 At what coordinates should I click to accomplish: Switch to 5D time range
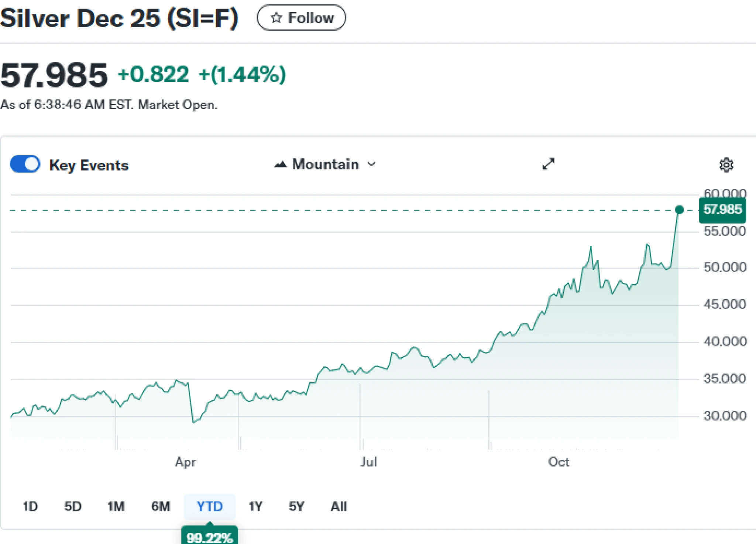[73, 506]
